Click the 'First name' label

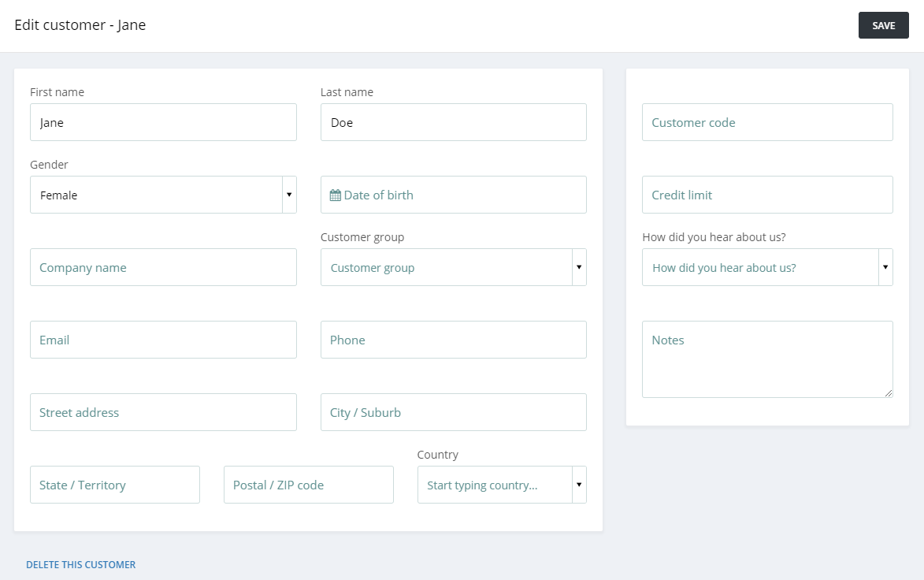(x=58, y=92)
